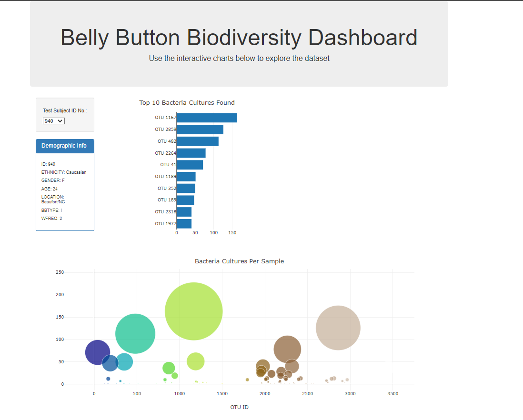Click the brown bubble near OTU 2300
This screenshot has height=420, width=523.
pos(287,349)
